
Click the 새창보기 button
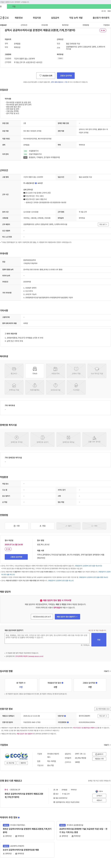click(x=99, y=800)
